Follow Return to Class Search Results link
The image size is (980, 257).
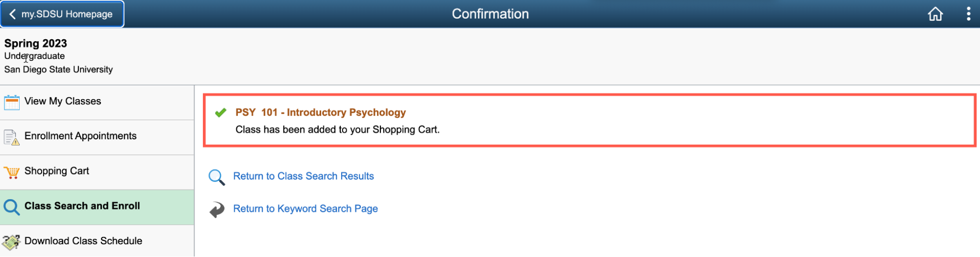click(x=303, y=176)
